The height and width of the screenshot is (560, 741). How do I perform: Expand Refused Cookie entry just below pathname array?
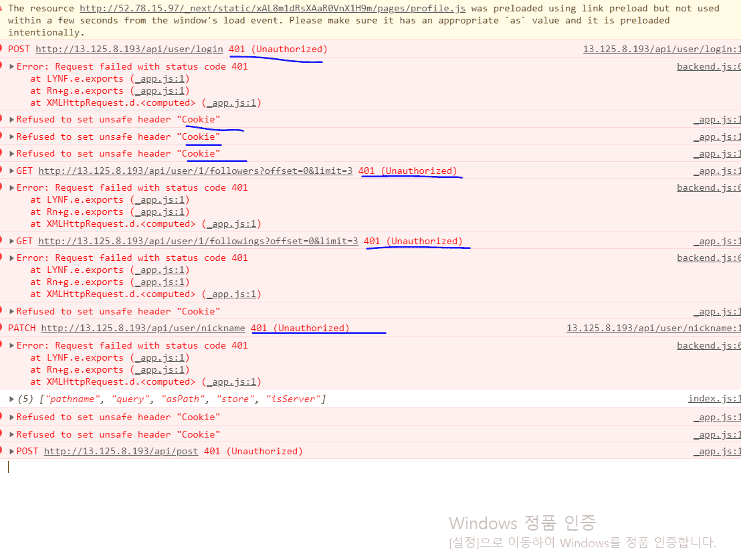(x=12, y=417)
